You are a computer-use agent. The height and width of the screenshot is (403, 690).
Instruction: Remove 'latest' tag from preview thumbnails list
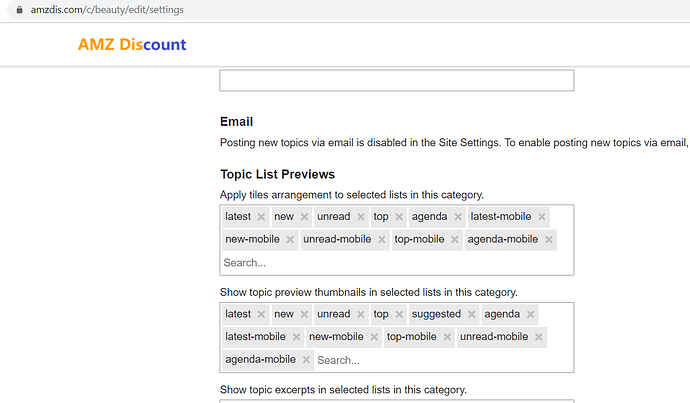[x=261, y=315]
